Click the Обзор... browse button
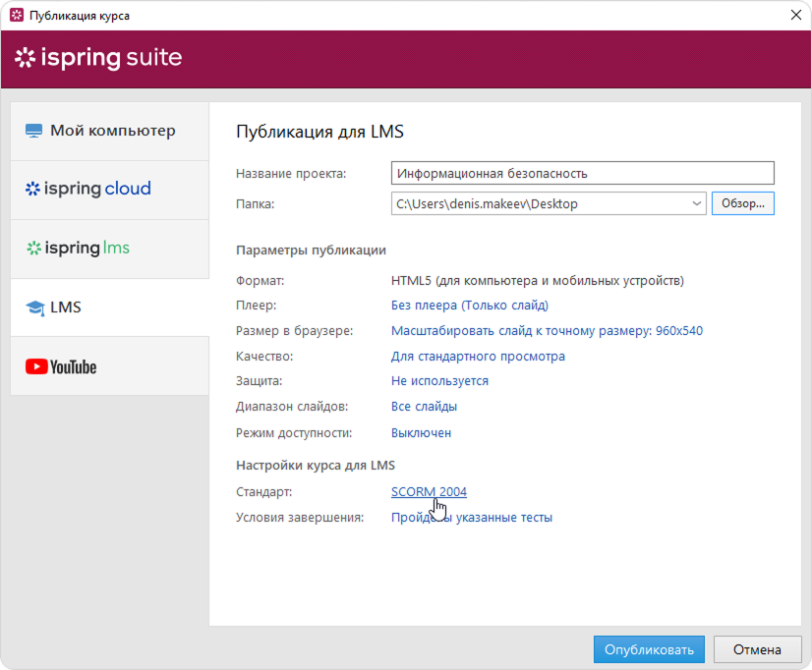 click(x=742, y=203)
